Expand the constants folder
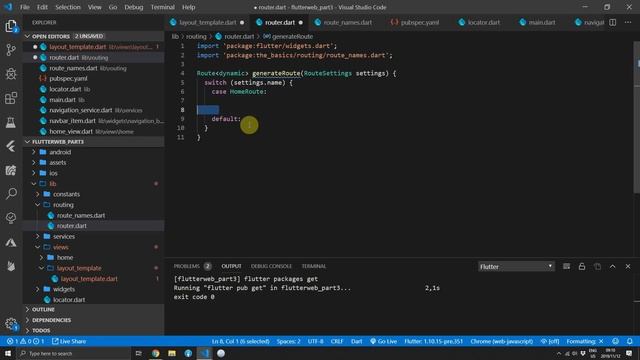Viewport: 640px width, 360px height. [93, 194]
